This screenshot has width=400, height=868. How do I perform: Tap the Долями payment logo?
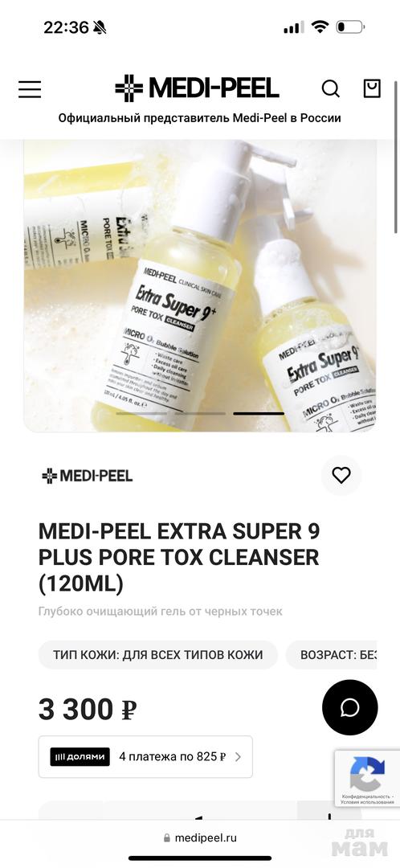[80, 757]
